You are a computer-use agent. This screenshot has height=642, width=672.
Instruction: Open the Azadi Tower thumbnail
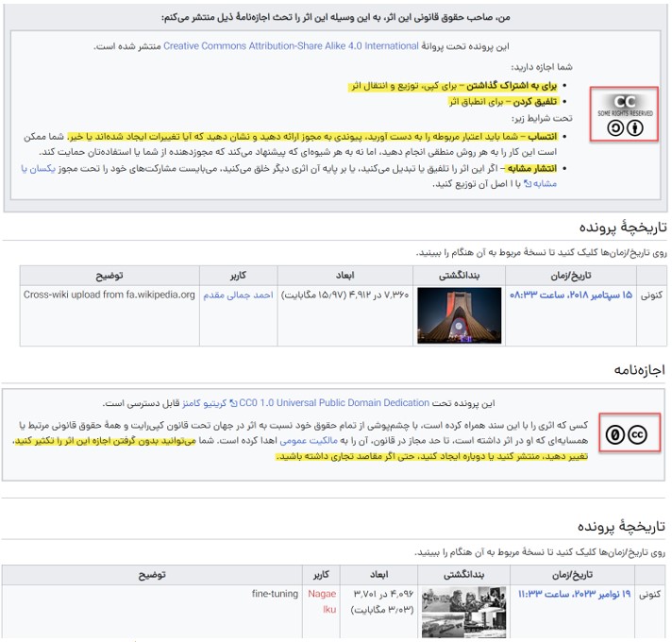[x=459, y=315]
